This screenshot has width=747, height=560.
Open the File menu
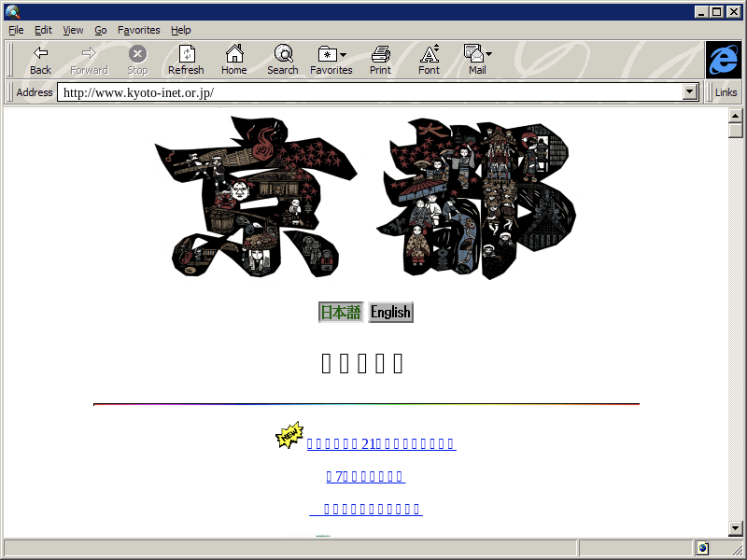tap(16, 30)
